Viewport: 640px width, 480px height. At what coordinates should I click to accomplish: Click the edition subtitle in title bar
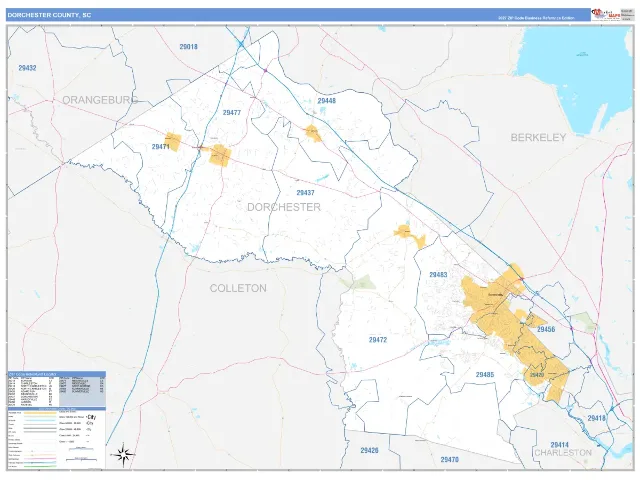click(536, 18)
